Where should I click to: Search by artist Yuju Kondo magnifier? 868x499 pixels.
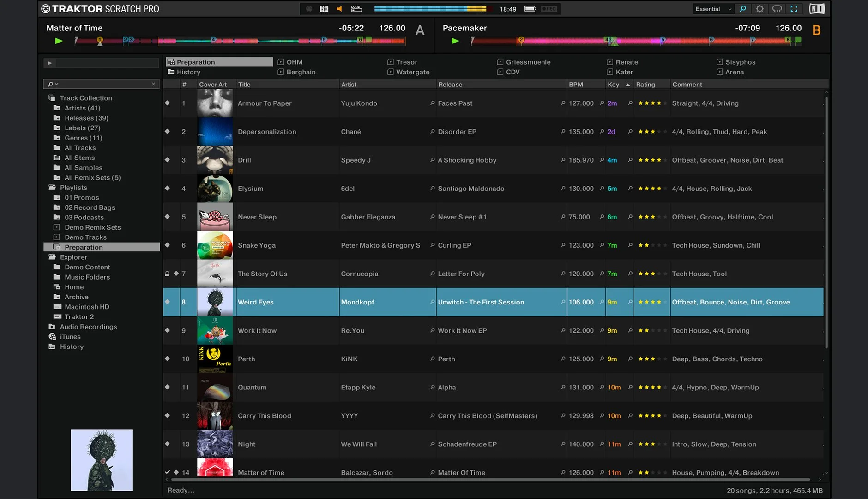[x=432, y=103]
